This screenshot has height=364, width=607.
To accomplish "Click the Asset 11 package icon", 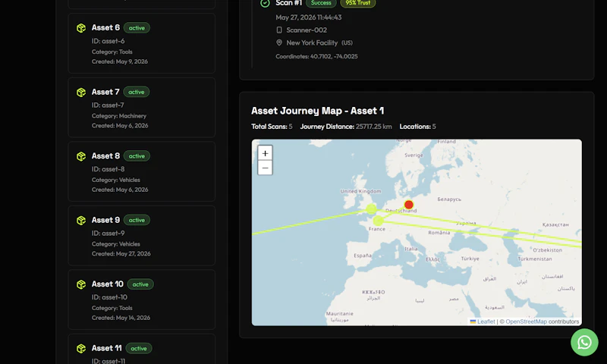I will click(x=81, y=349).
